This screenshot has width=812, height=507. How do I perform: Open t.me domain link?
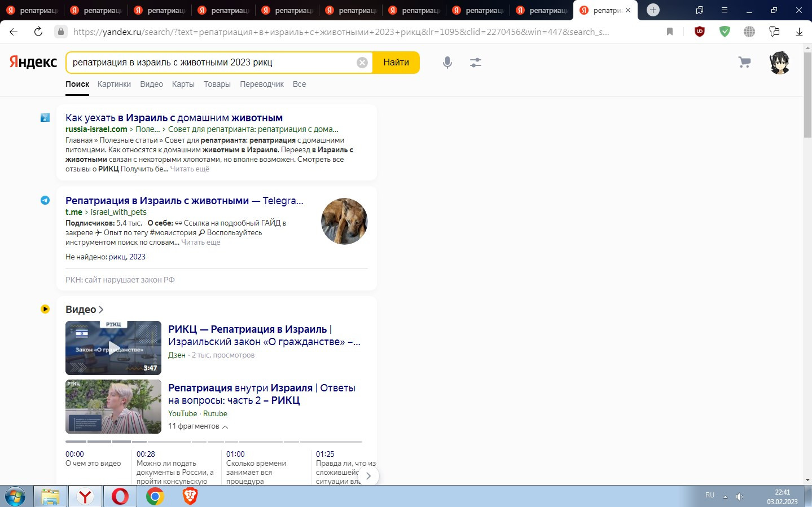pos(74,212)
